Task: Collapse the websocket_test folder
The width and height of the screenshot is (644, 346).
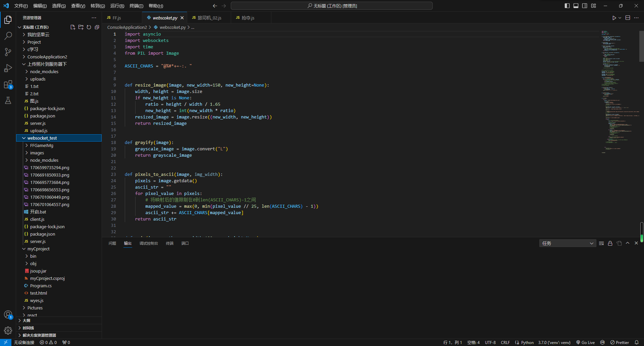Action: click(x=59, y=138)
